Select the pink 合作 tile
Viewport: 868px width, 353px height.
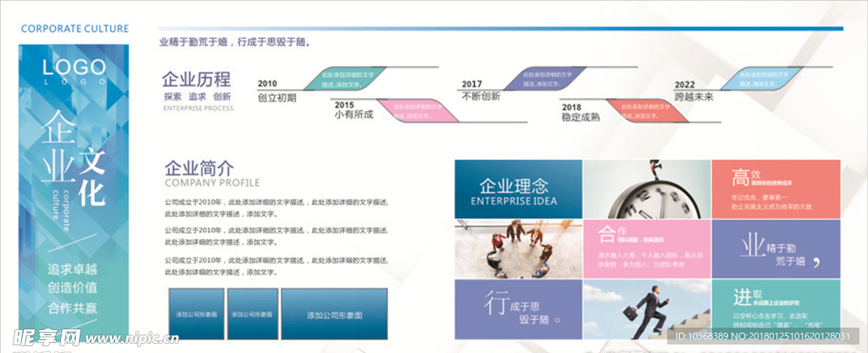pyautogui.click(x=646, y=248)
